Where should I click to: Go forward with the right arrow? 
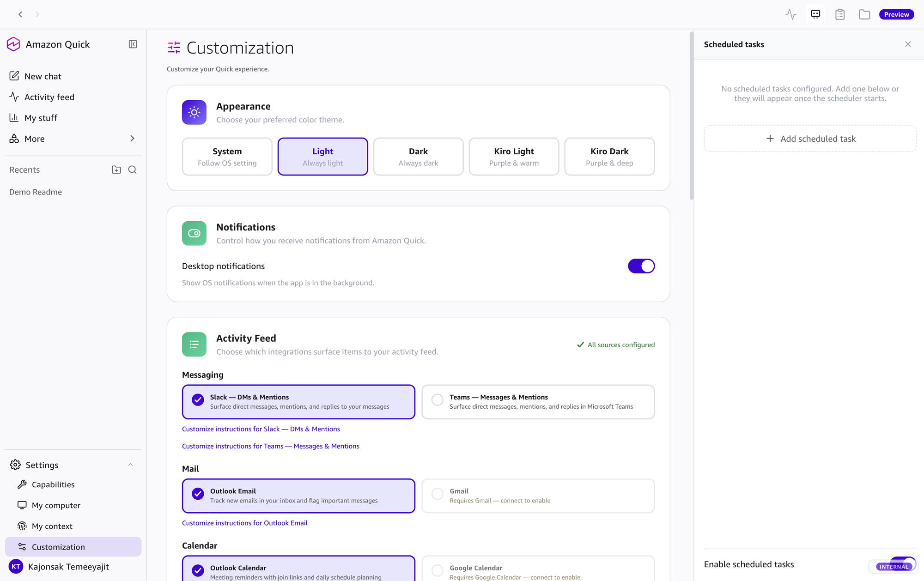point(37,14)
